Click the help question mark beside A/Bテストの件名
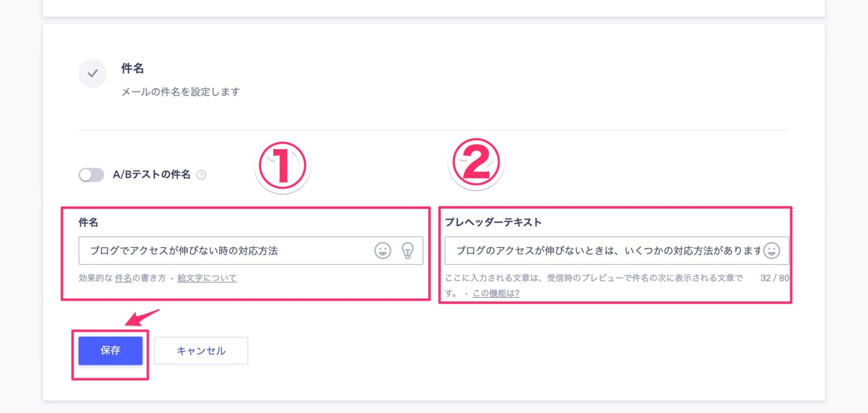This screenshot has width=868, height=413. [201, 175]
